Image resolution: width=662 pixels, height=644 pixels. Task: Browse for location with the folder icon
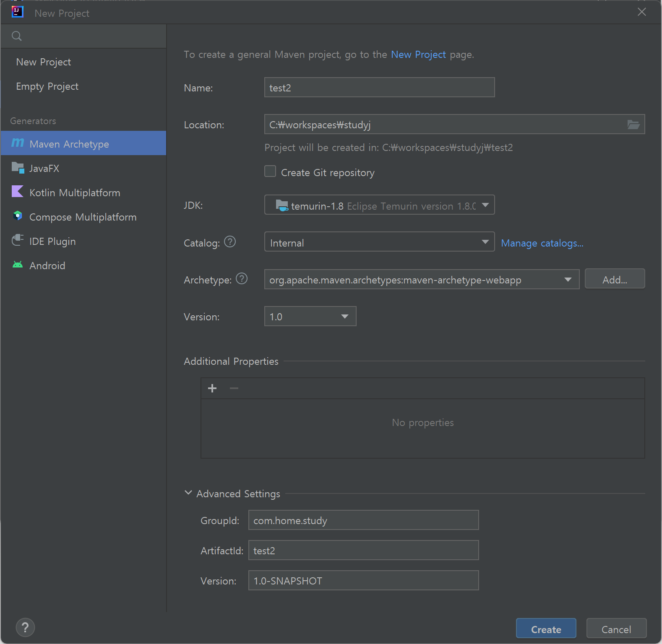633,124
